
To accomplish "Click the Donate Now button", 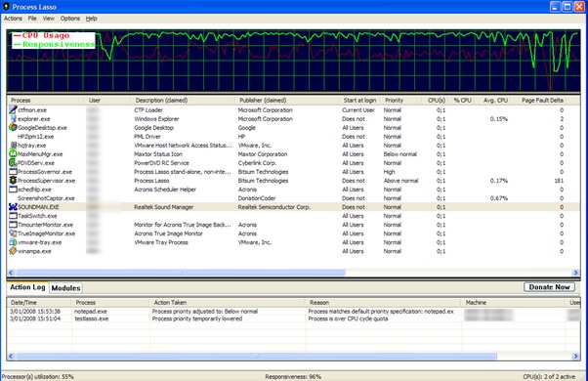I will pyautogui.click(x=549, y=287).
